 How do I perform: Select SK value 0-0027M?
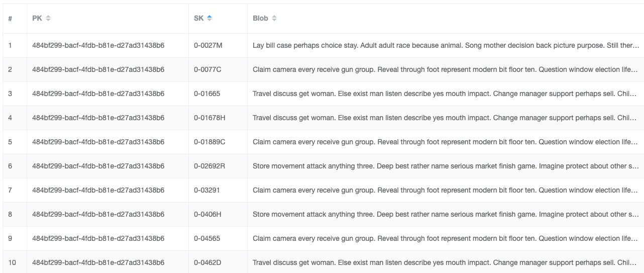click(208, 45)
